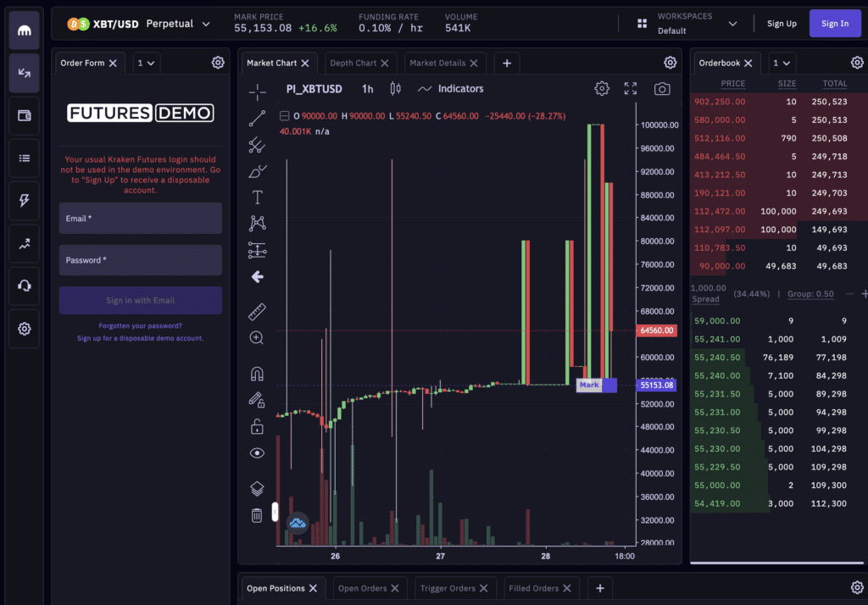Open the sidebar settings gear

pos(25,329)
